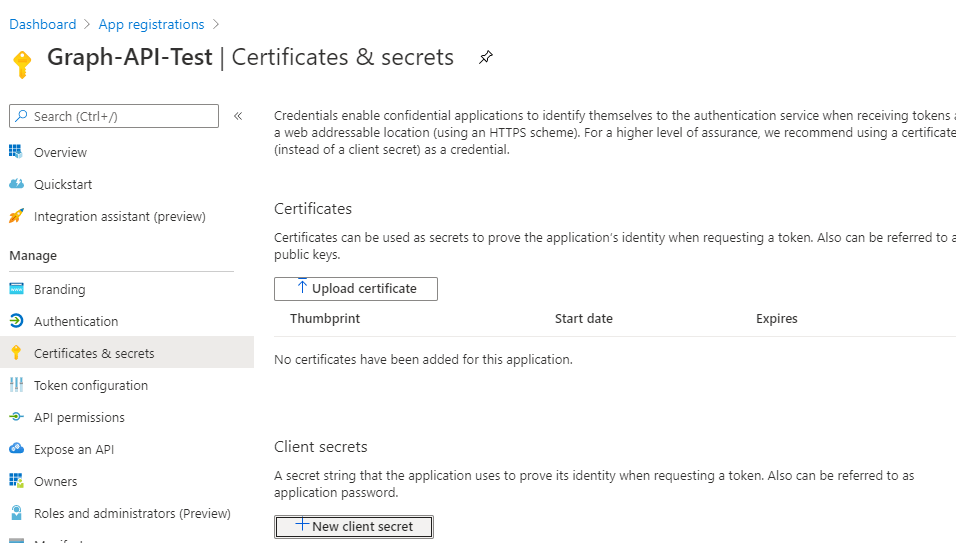The image size is (962, 543).
Task: Click the Manage section heading
Action: tap(33, 255)
